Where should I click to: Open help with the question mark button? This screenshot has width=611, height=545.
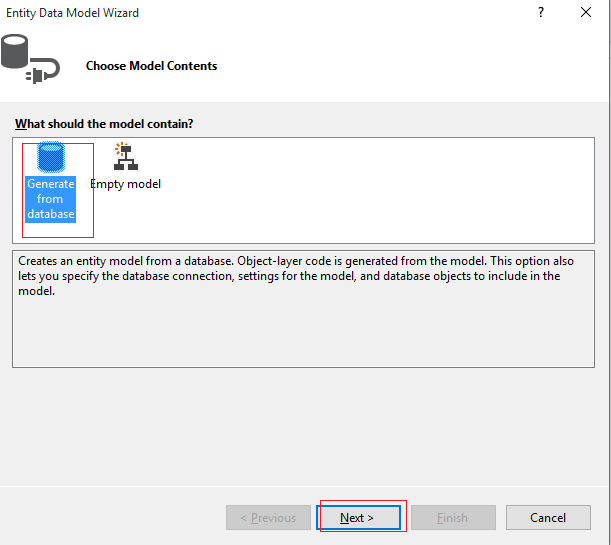click(541, 13)
